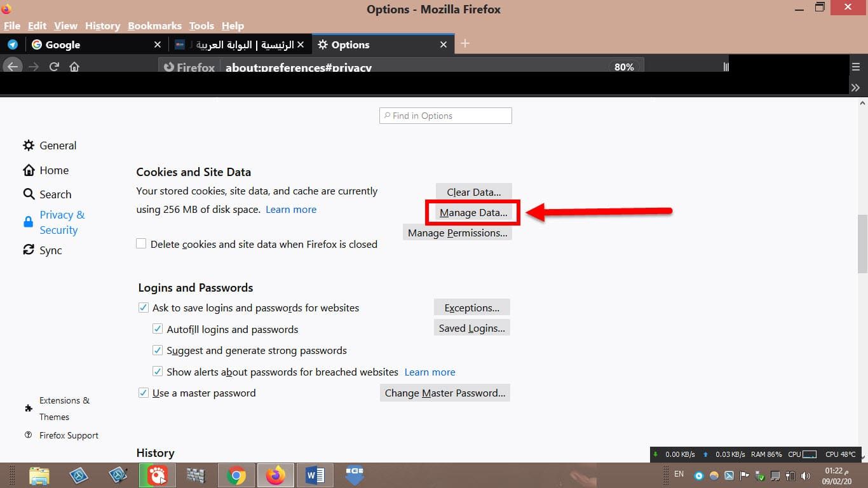This screenshot has height=488, width=868.
Task: Click Change Master Password button
Action: tap(445, 393)
